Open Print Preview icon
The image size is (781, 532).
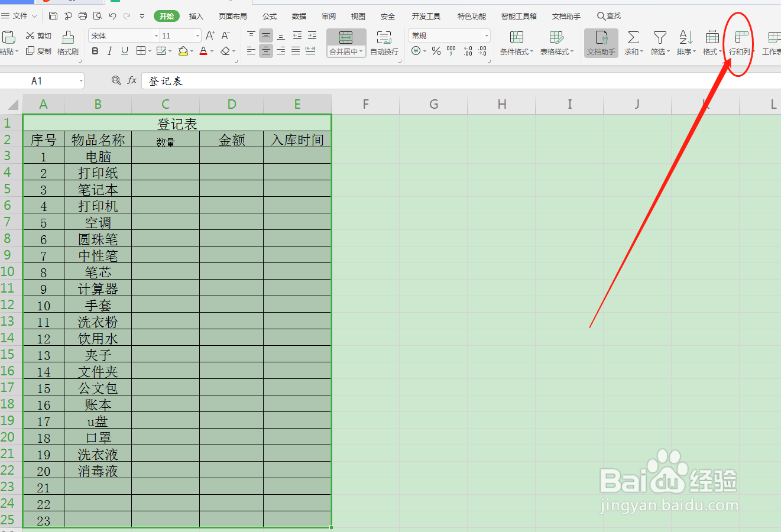[98, 16]
